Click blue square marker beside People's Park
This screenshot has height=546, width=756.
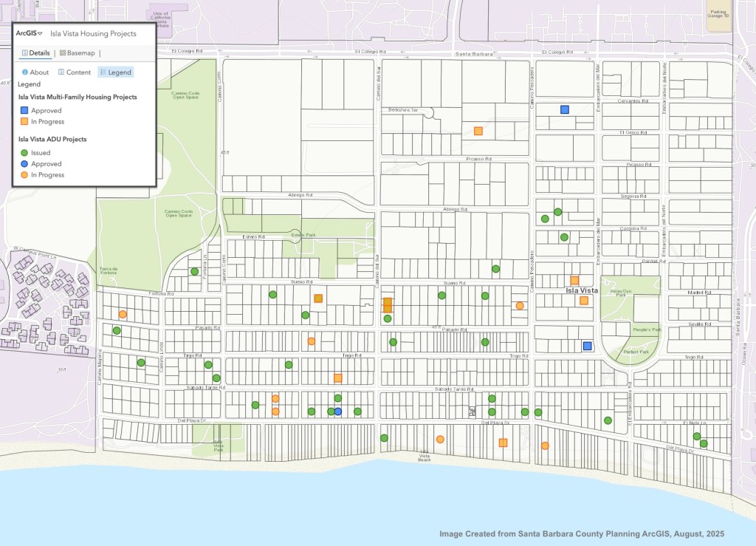click(588, 345)
